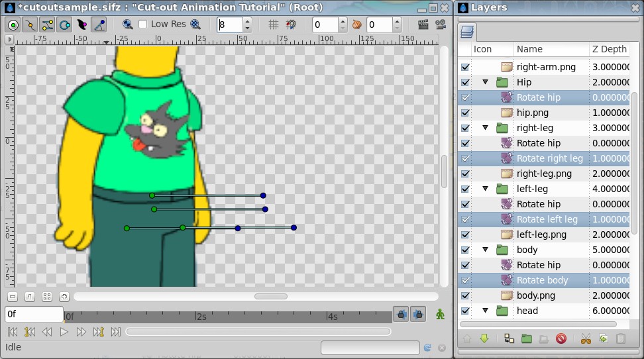644x359 pixels.
Task: Open render settings clapperboard icon
Action: [423, 25]
